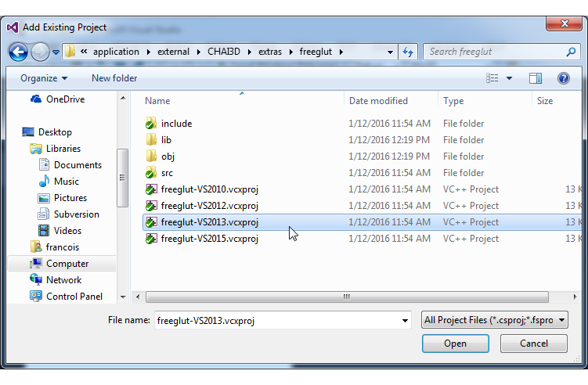Click the Change your view icon

(492, 78)
